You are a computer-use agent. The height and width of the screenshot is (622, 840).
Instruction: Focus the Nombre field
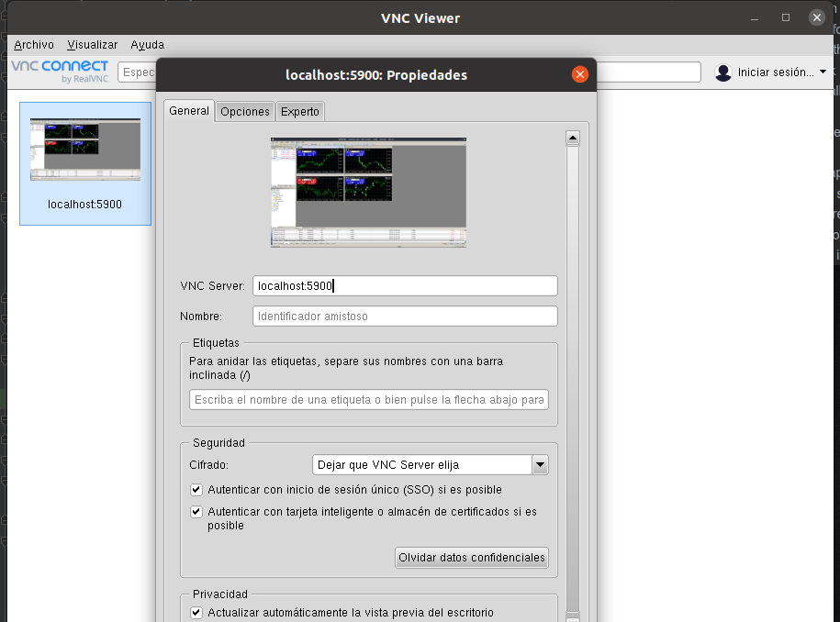click(x=405, y=317)
